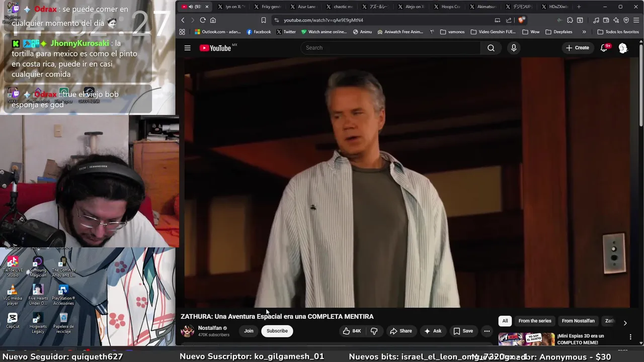Switch to the Friky gen tab
Image resolution: width=644 pixels, height=362 pixels.
pos(267,7)
